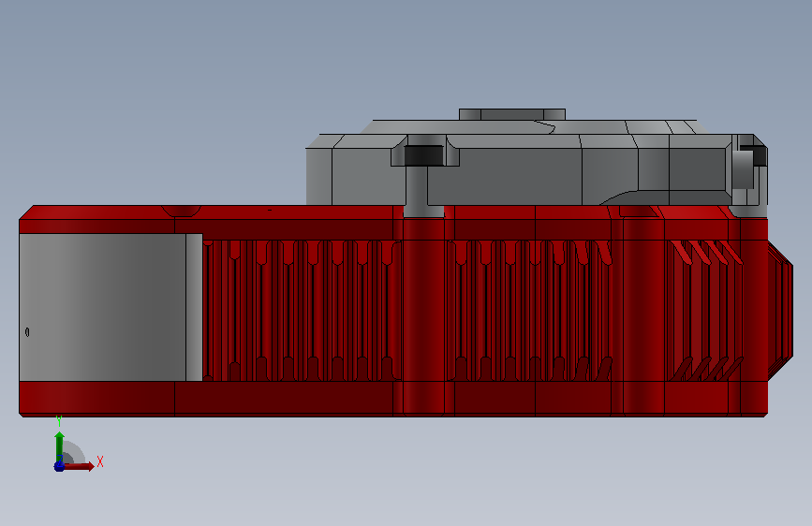
Task: Select the large gray block at model's left end
Action: (x=111, y=307)
